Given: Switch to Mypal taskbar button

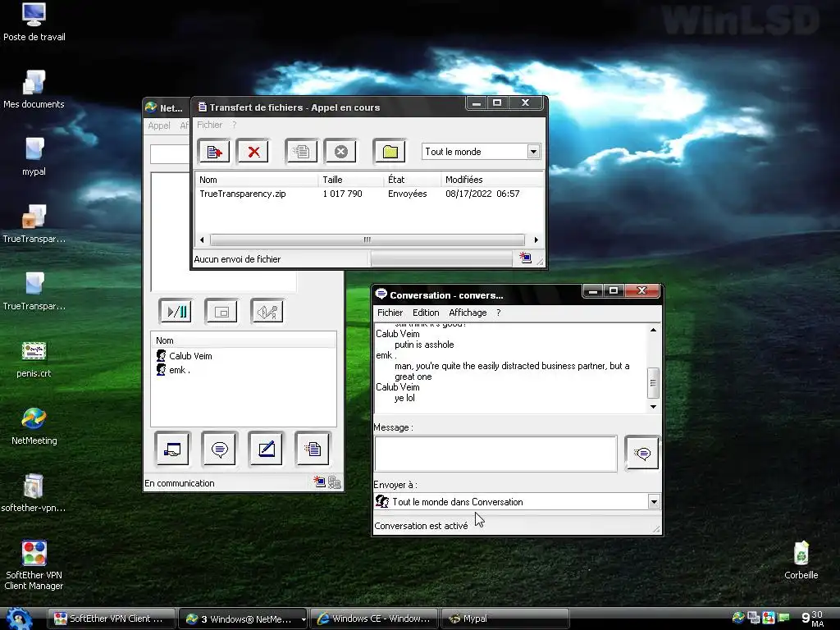Looking at the screenshot, I should tap(504, 619).
